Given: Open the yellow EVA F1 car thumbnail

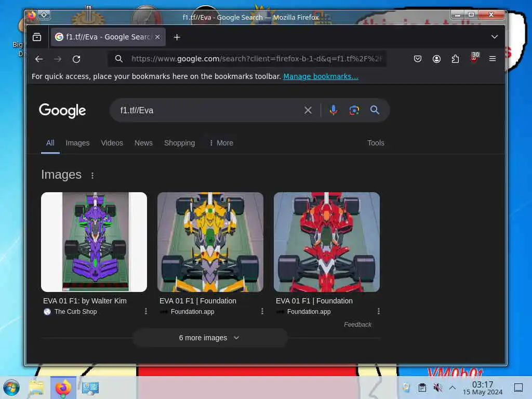Looking at the screenshot, I should pyautogui.click(x=210, y=242).
